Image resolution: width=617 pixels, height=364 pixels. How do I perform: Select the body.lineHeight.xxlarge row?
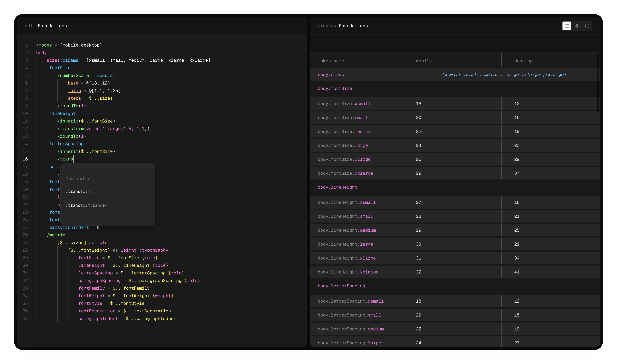click(x=348, y=272)
